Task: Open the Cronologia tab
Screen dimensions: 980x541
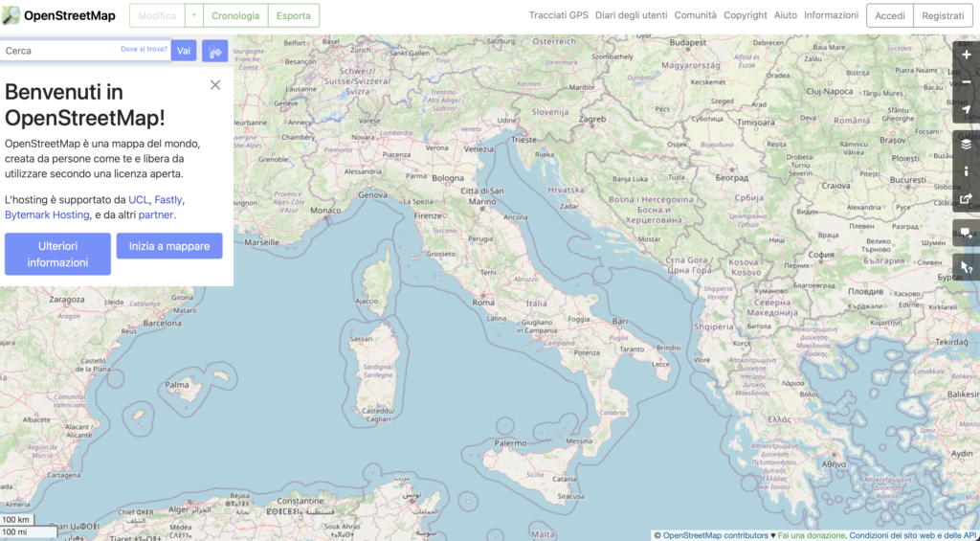Action: point(235,15)
